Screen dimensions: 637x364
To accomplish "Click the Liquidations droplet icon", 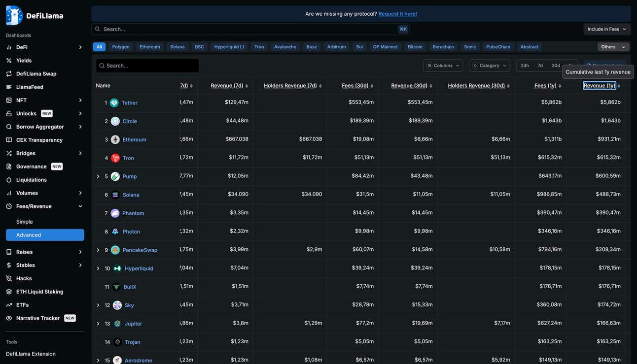I will (x=9, y=180).
